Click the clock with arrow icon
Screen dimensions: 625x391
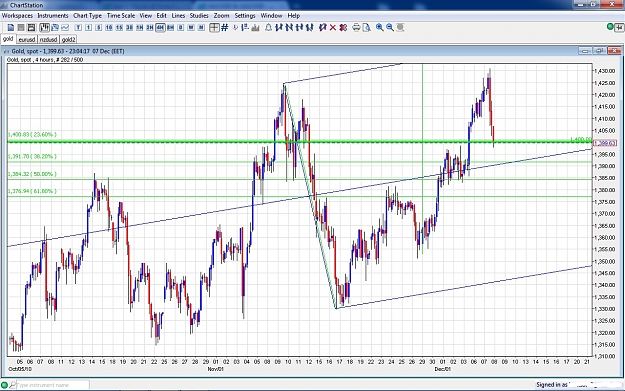click(x=235, y=28)
